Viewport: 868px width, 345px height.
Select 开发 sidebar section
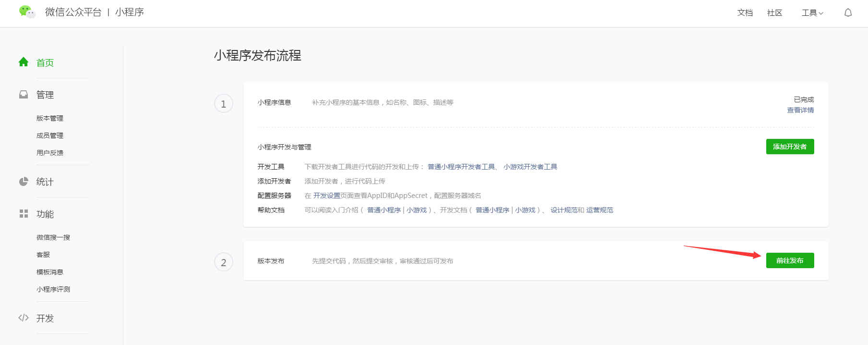tap(45, 319)
